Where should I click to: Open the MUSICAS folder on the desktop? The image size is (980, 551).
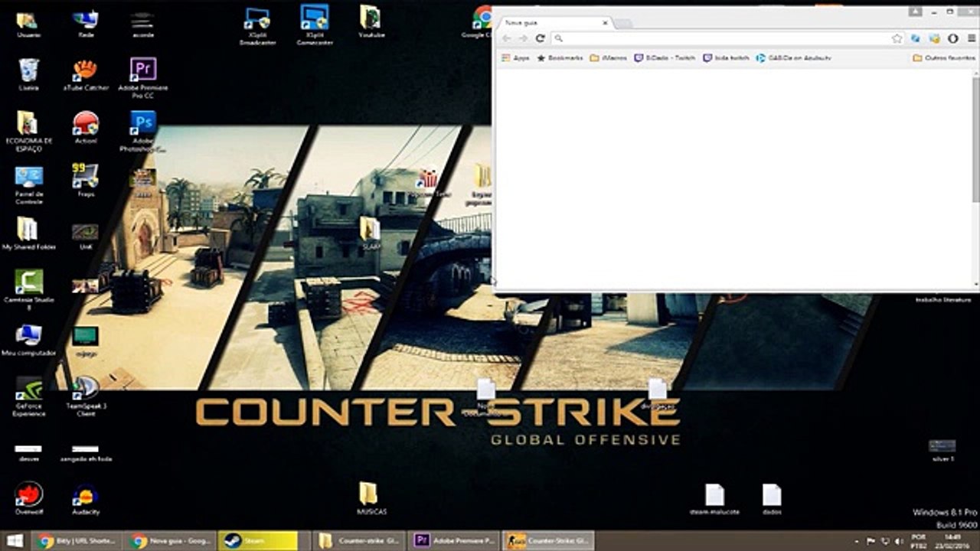click(x=370, y=497)
